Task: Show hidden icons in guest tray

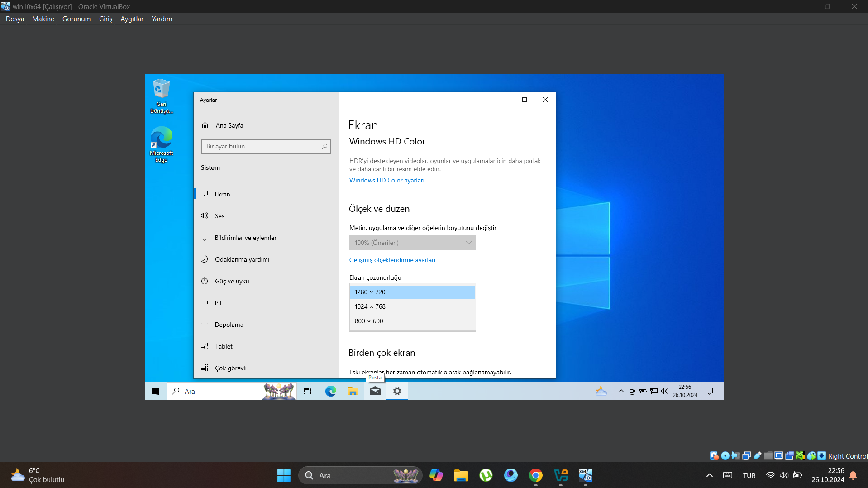Action: click(621, 391)
